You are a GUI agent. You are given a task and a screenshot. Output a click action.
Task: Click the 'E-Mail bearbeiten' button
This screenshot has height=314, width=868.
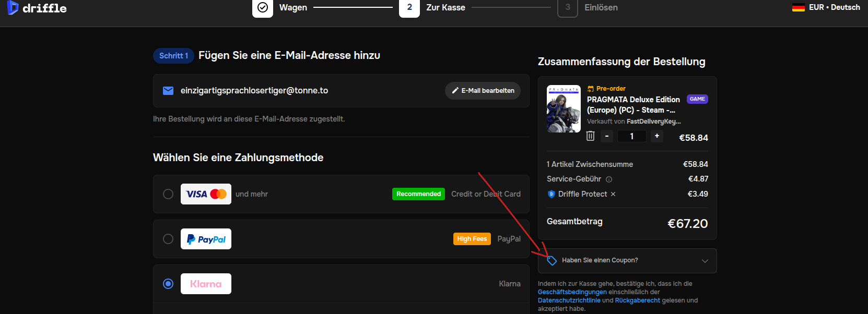[483, 91]
